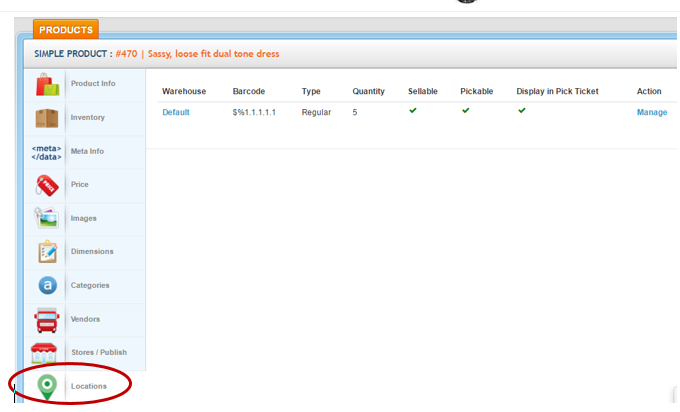
Task: Click the Meta Info meta/data tag icon
Action: pyautogui.click(x=46, y=152)
